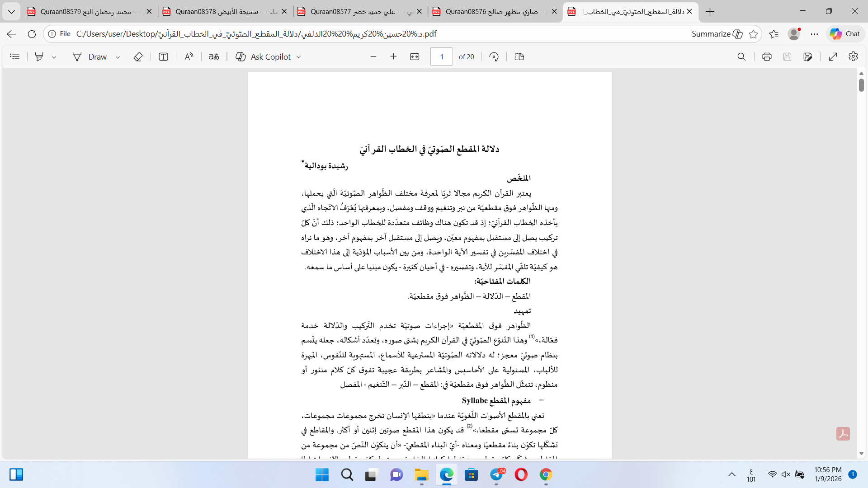Click the Save as icon
This screenshot has width=868, height=488.
pyautogui.click(x=808, y=56)
